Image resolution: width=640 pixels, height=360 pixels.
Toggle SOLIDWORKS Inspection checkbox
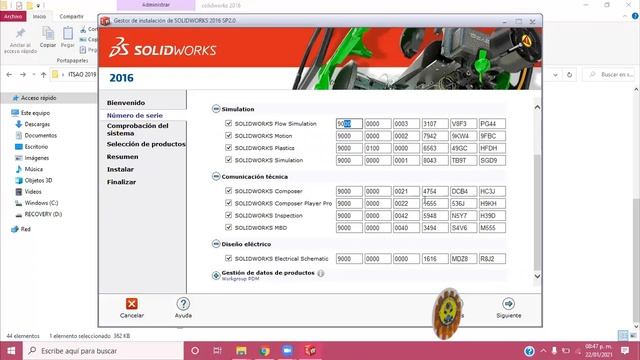tap(229, 215)
